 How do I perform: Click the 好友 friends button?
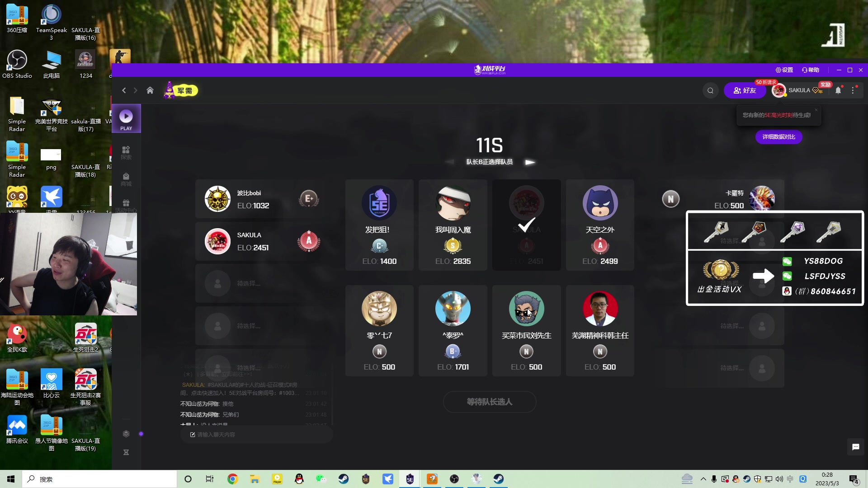(745, 90)
